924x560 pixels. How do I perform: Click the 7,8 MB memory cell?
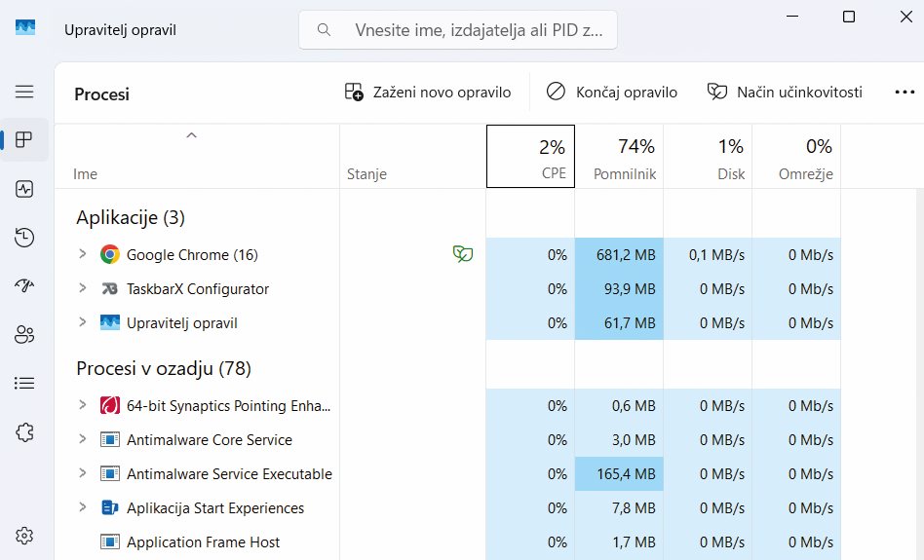pos(619,508)
